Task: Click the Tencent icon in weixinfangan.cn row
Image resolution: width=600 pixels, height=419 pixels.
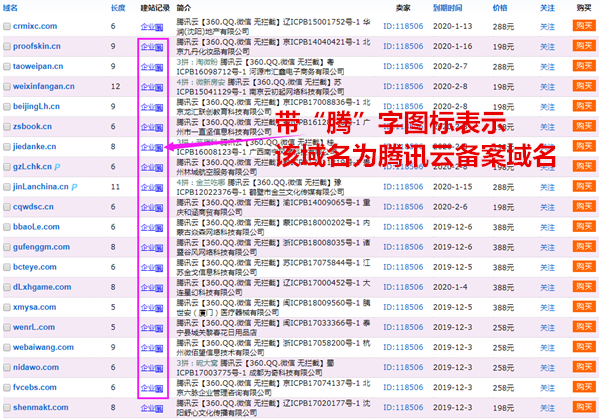Action: click(159, 88)
